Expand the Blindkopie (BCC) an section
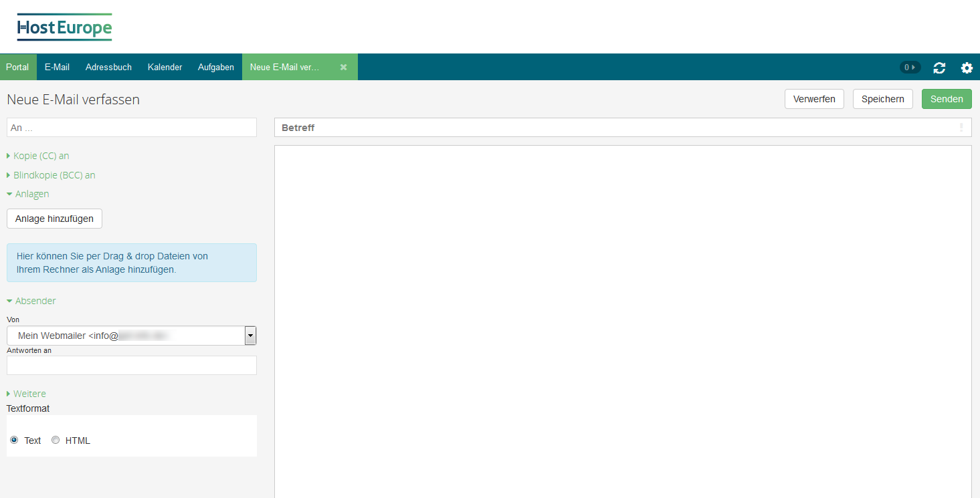Image resolution: width=980 pixels, height=498 pixels. click(51, 174)
